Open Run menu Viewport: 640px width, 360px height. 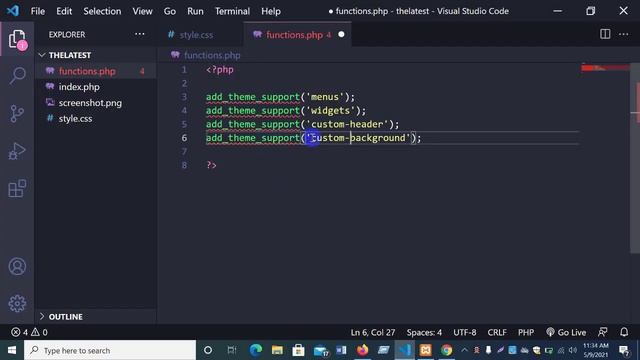pyautogui.click(x=195, y=11)
